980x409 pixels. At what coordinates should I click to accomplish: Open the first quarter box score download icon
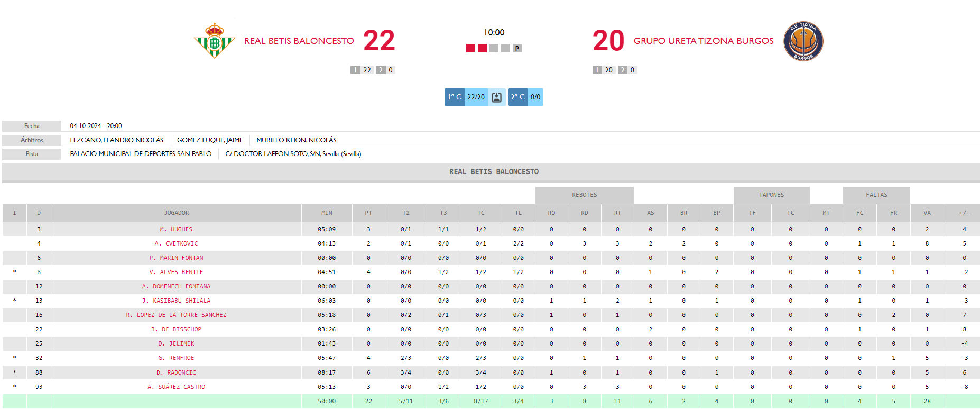pos(496,97)
